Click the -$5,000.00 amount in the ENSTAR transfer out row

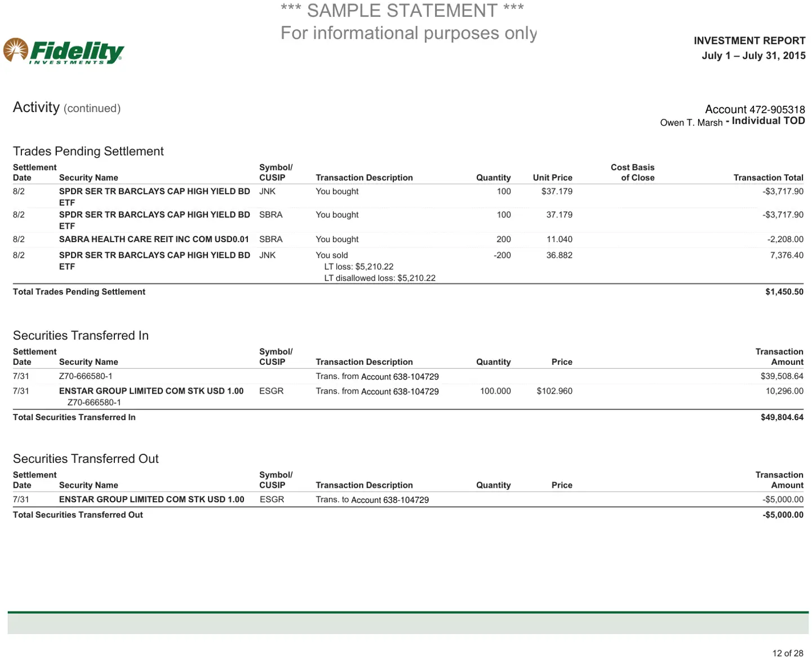[783, 500]
